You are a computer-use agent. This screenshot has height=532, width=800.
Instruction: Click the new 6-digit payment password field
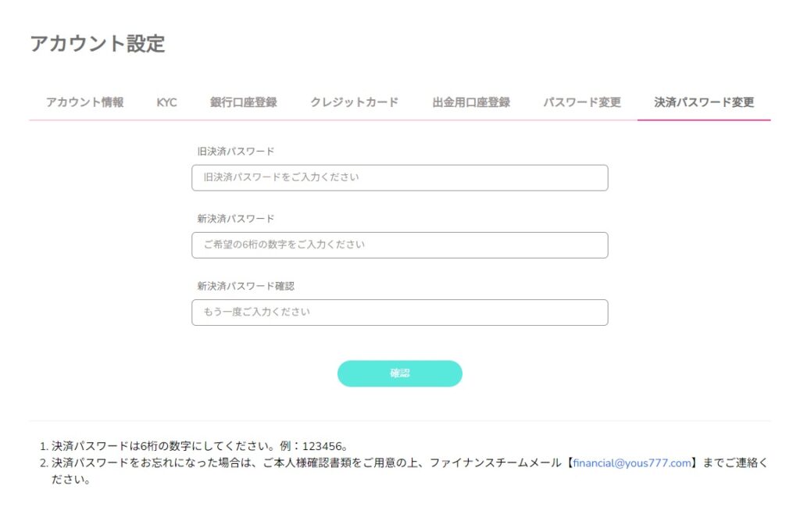tap(399, 245)
